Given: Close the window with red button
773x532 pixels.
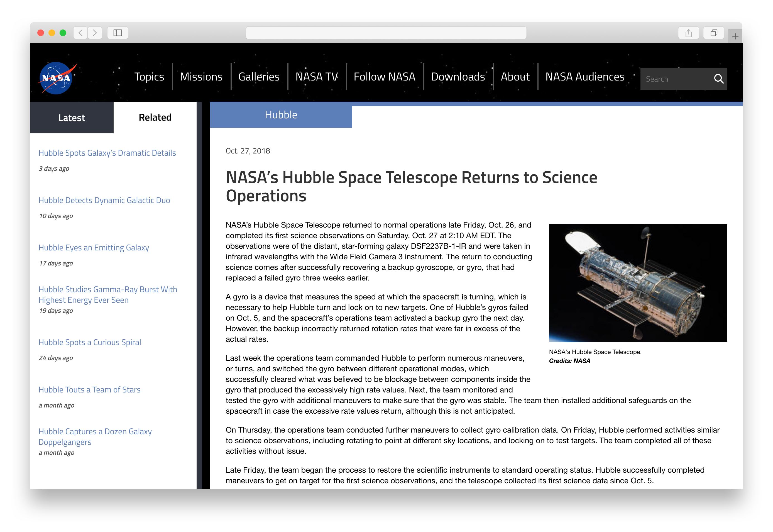Looking at the screenshot, I should tap(41, 33).
